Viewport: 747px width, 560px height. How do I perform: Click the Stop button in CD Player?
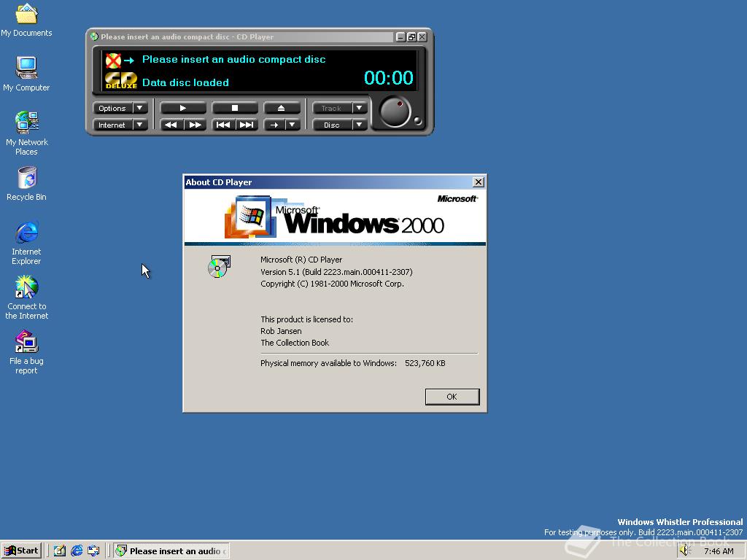234,108
